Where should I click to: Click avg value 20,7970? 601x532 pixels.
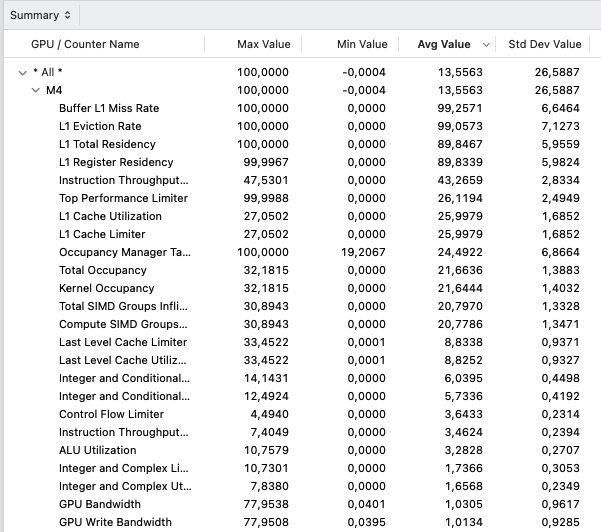tap(460, 307)
